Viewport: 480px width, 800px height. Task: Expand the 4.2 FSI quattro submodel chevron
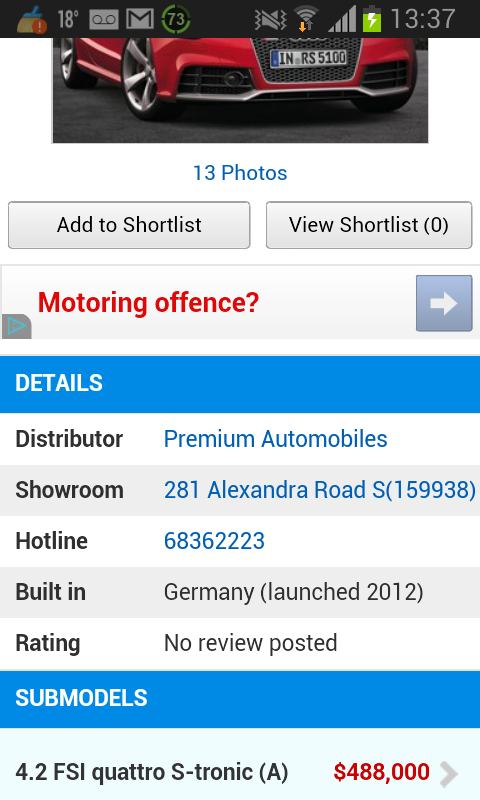tap(448, 773)
